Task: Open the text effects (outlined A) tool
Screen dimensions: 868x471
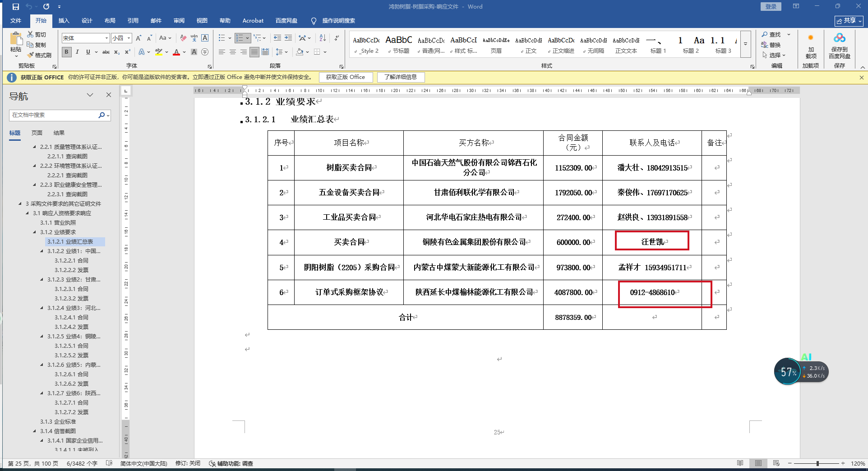Action: tap(142, 52)
